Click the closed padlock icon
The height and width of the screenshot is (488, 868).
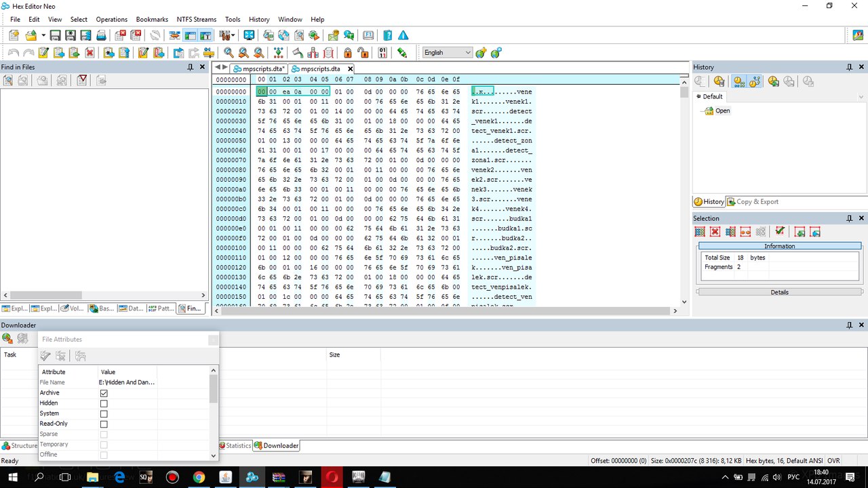pos(347,53)
